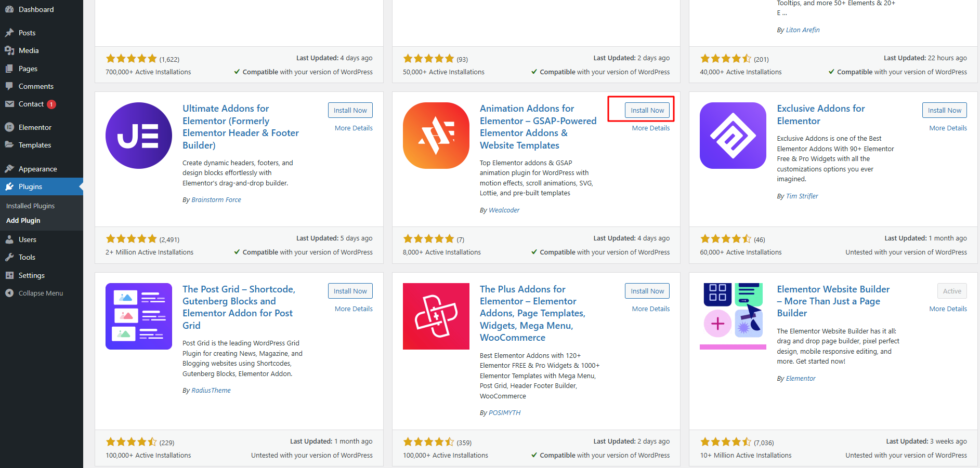Image resolution: width=980 pixels, height=468 pixels.
Task: Open More Details for Elementor Website Builder
Action: [x=948, y=309]
